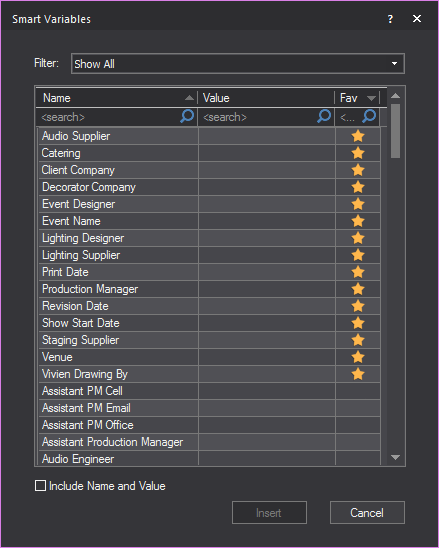Screen dimensions: 439x548
Task: Select the Staging Supplier row
Action: [x=209, y=340]
